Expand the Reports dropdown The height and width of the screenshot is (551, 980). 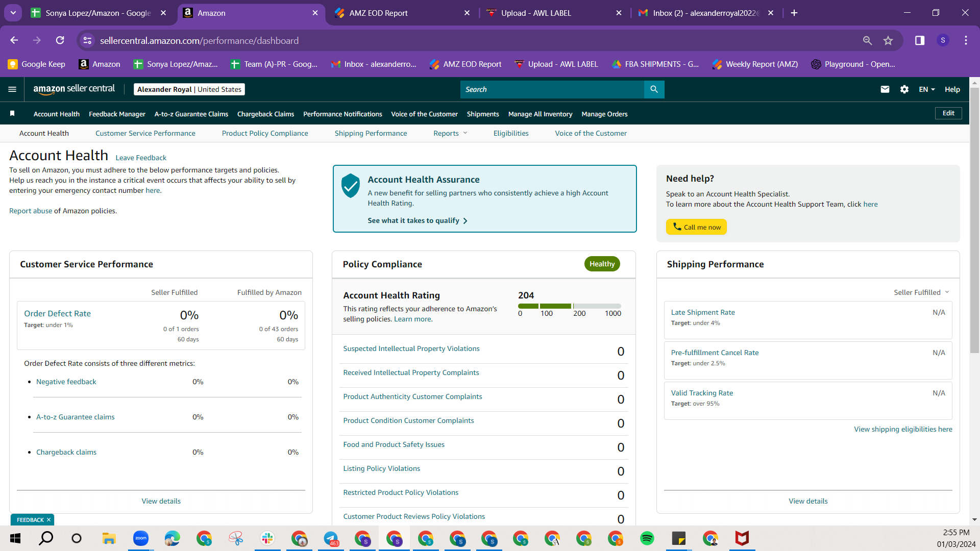coord(450,133)
